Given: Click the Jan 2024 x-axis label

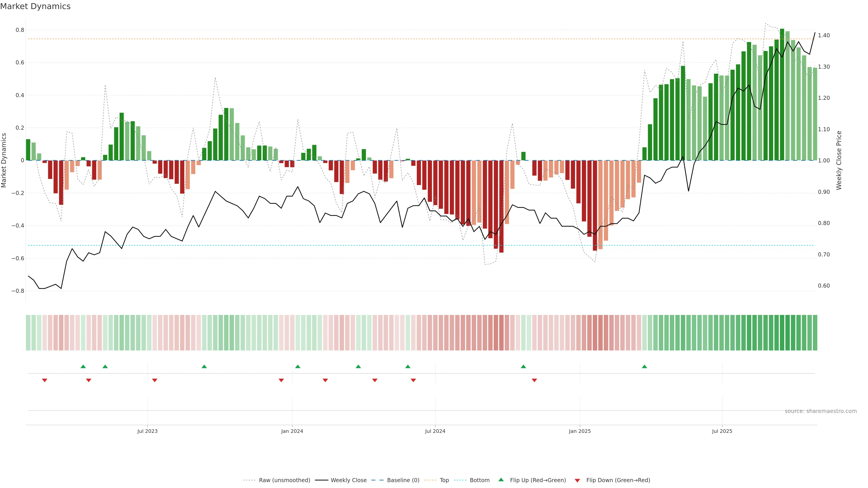Looking at the screenshot, I should (x=292, y=431).
